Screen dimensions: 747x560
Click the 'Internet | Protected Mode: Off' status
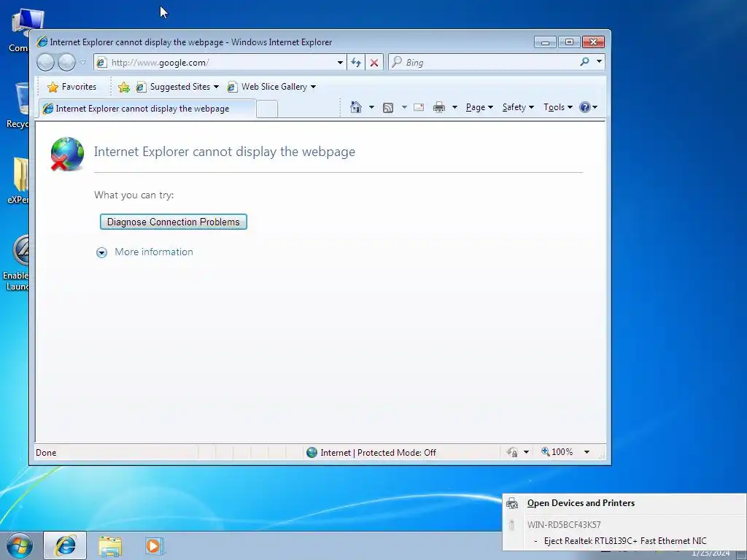379,452
